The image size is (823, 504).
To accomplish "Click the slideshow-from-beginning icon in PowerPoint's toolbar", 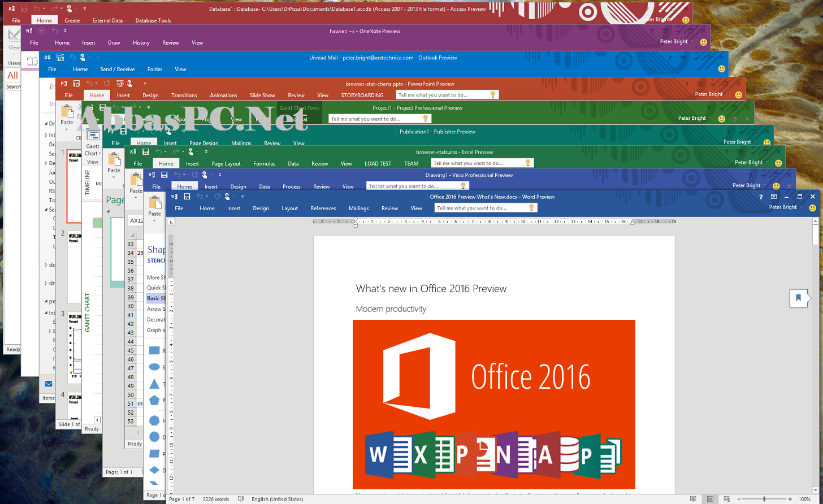I will pyautogui.click(x=120, y=84).
